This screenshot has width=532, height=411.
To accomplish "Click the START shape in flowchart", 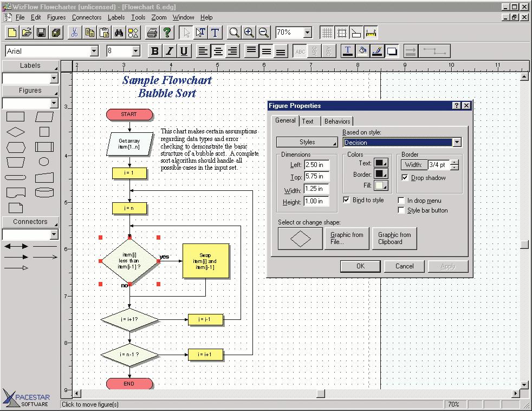I will 129,114.
